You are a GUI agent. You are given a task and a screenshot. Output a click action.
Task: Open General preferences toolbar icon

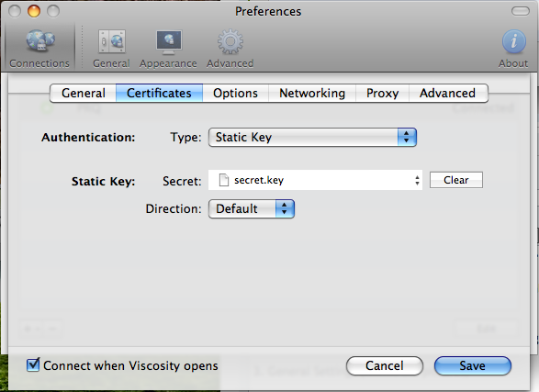coord(111,49)
